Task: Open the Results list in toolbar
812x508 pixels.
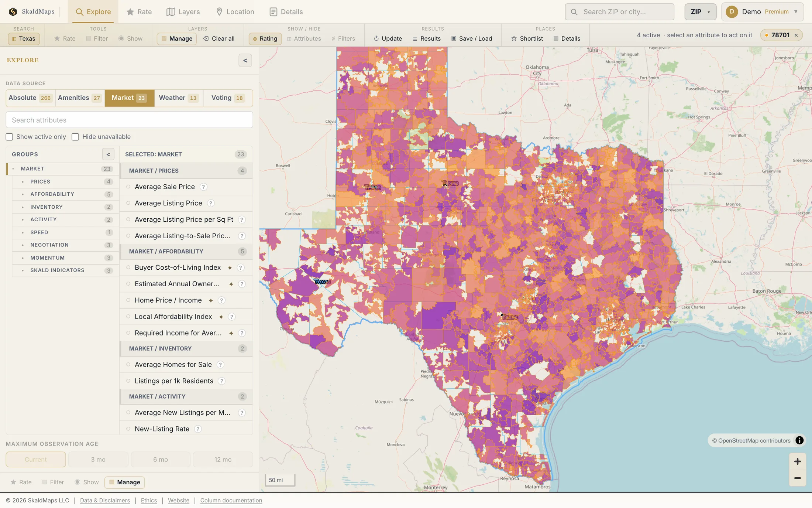Action: (x=427, y=38)
